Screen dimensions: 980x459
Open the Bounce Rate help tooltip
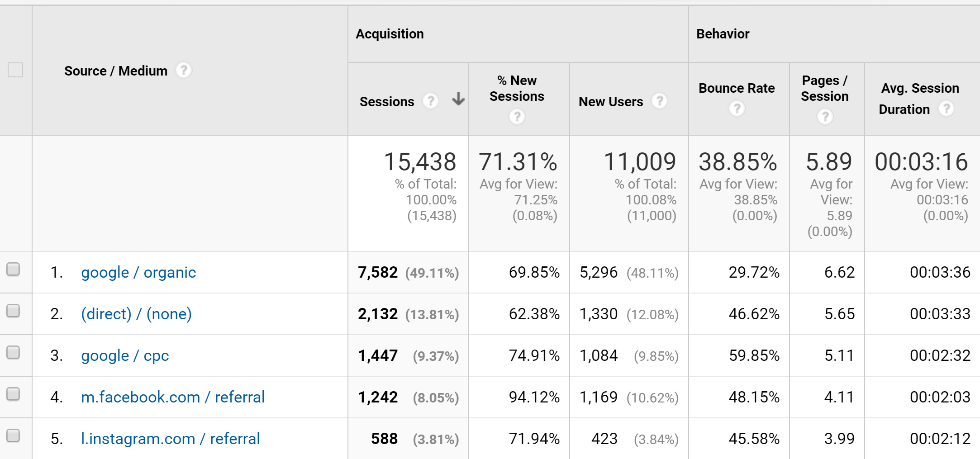pos(737,109)
